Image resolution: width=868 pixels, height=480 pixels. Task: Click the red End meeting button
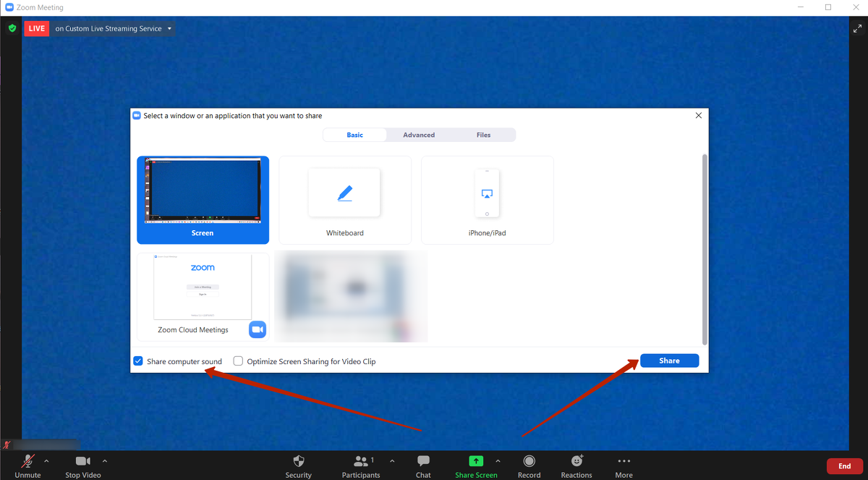(x=844, y=466)
